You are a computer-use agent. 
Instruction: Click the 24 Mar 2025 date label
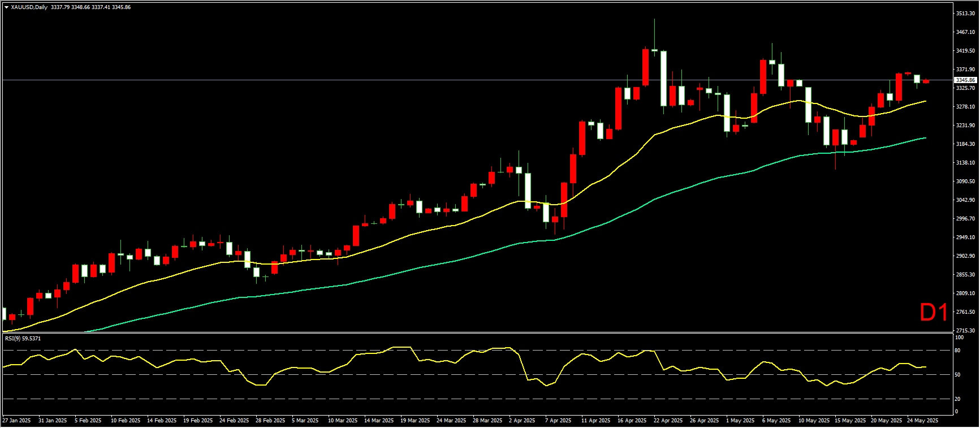coord(451,421)
